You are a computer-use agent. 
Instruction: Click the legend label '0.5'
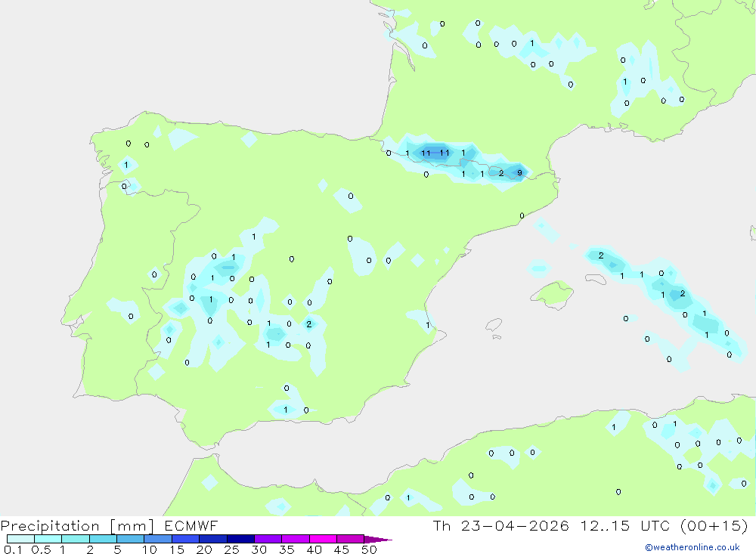click(x=41, y=549)
